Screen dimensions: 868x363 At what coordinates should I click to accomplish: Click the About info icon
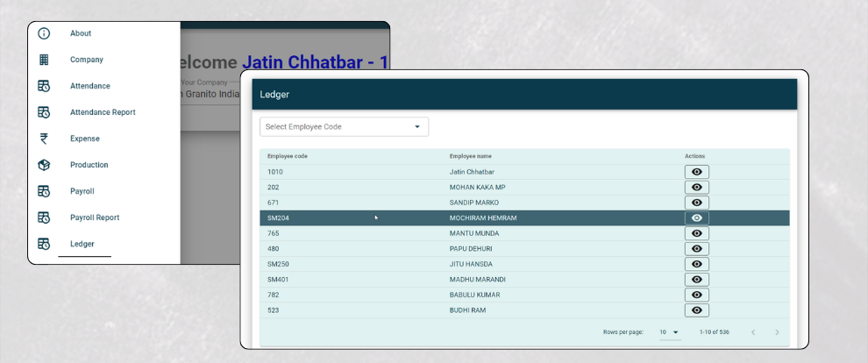coord(44,33)
